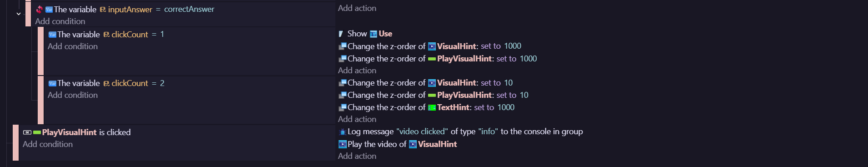Screen dimensions: 868x167
Task: Click the Use text object icon
Action: pos(374,34)
